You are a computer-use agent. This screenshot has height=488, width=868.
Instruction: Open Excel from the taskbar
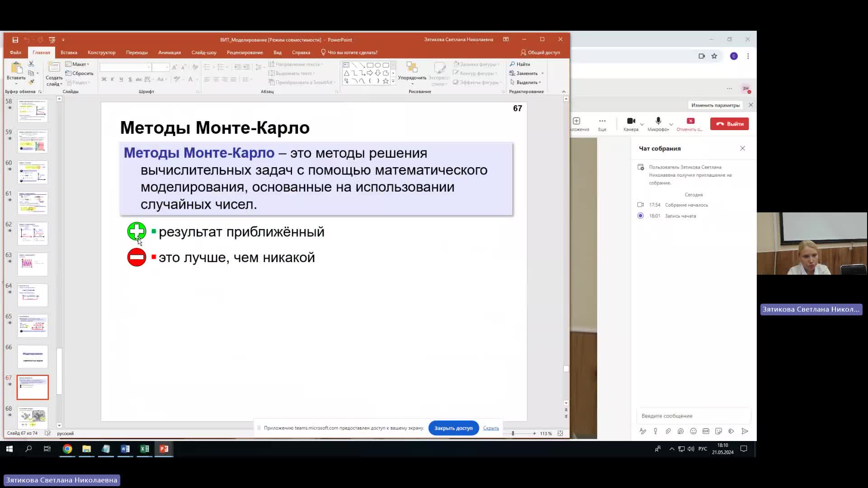pyautogui.click(x=145, y=449)
